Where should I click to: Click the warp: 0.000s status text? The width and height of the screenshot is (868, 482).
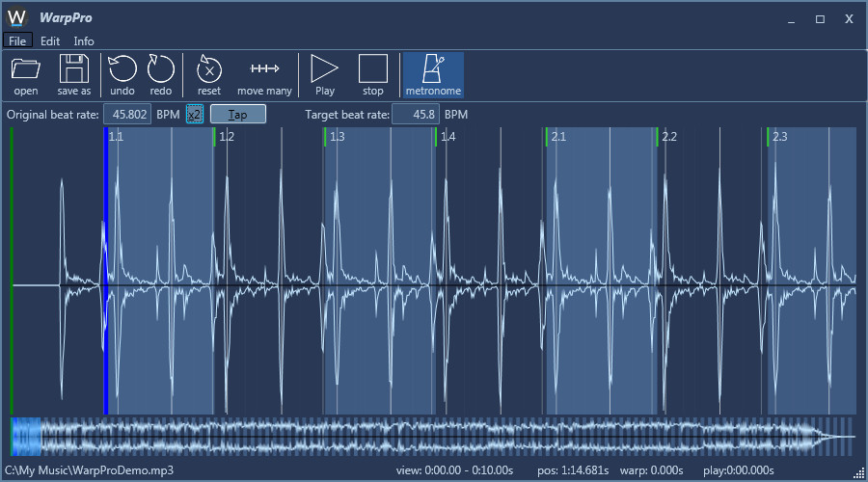pos(652,470)
